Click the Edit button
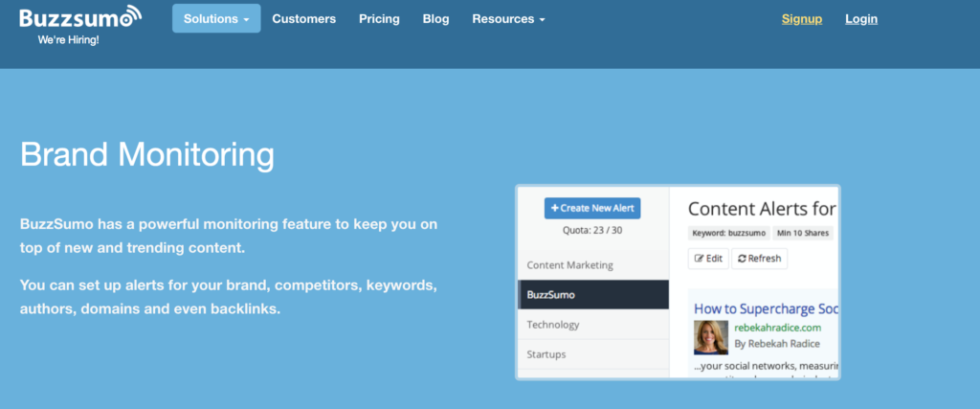Screen dimensions: 980x409 point(708,259)
